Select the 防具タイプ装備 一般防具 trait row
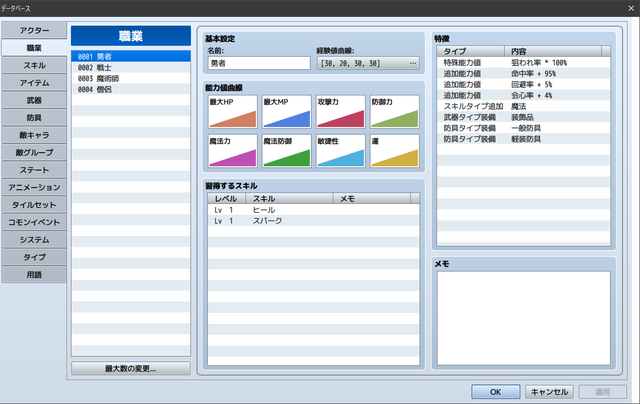Screen dimensions: 640x404 pos(524,128)
